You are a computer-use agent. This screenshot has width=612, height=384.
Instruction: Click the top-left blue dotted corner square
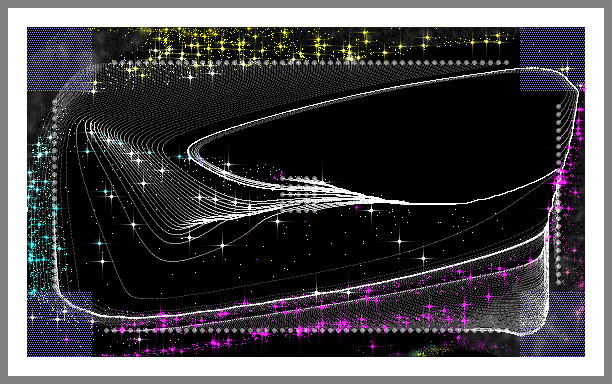pyautogui.click(x=59, y=59)
